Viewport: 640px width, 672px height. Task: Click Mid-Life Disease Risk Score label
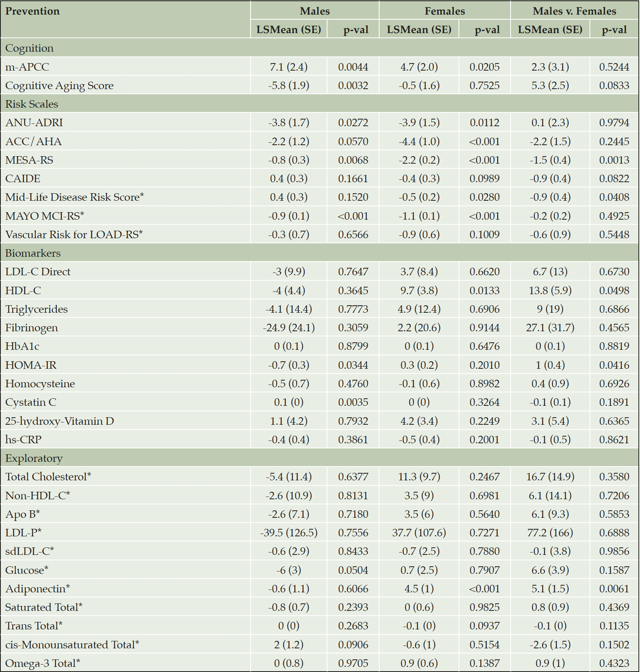[75, 197]
